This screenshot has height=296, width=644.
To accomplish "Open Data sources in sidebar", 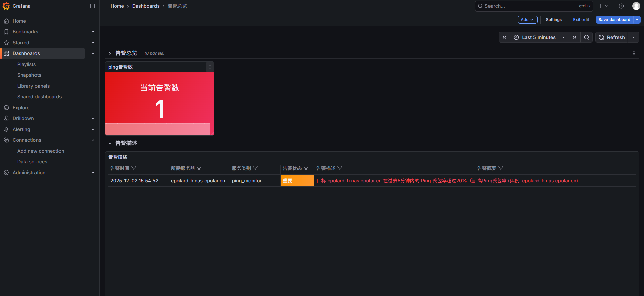I will (x=32, y=162).
